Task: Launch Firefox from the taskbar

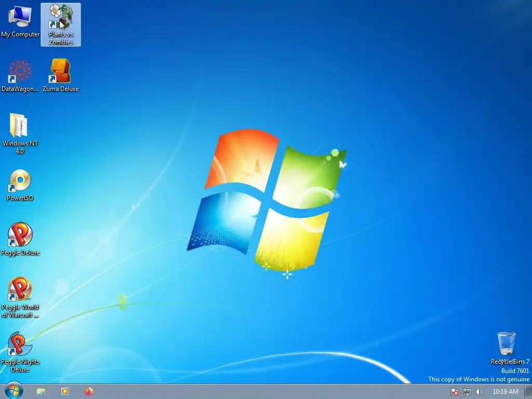Action: [x=89, y=392]
